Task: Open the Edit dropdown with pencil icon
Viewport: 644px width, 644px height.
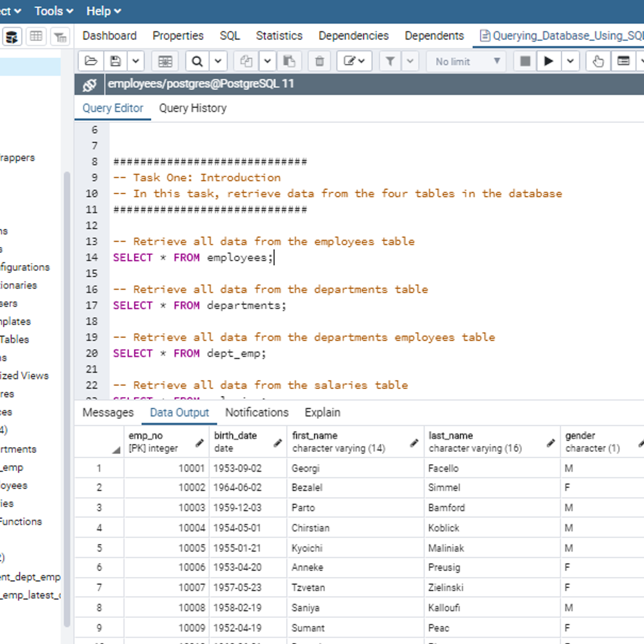Action: click(354, 61)
